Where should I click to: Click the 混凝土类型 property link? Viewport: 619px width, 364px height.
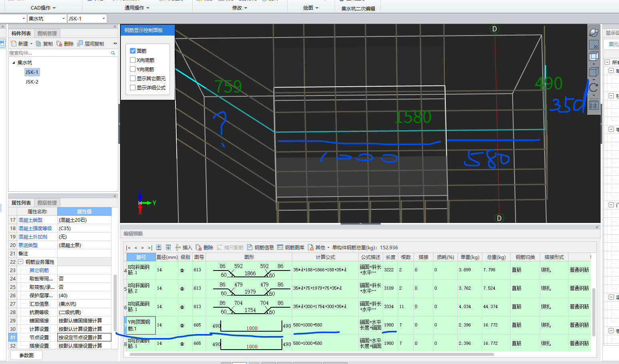click(x=30, y=220)
